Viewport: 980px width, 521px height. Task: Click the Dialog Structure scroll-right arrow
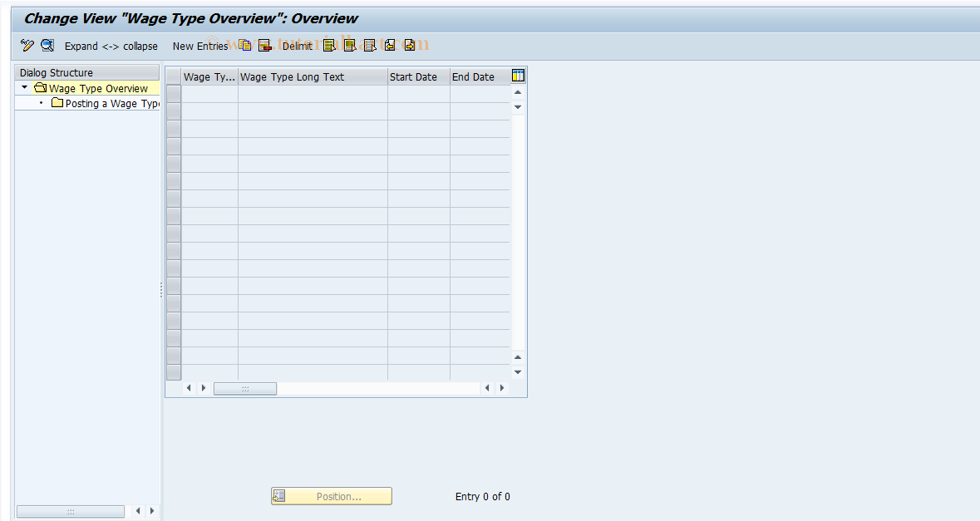[x=152, y=511]
